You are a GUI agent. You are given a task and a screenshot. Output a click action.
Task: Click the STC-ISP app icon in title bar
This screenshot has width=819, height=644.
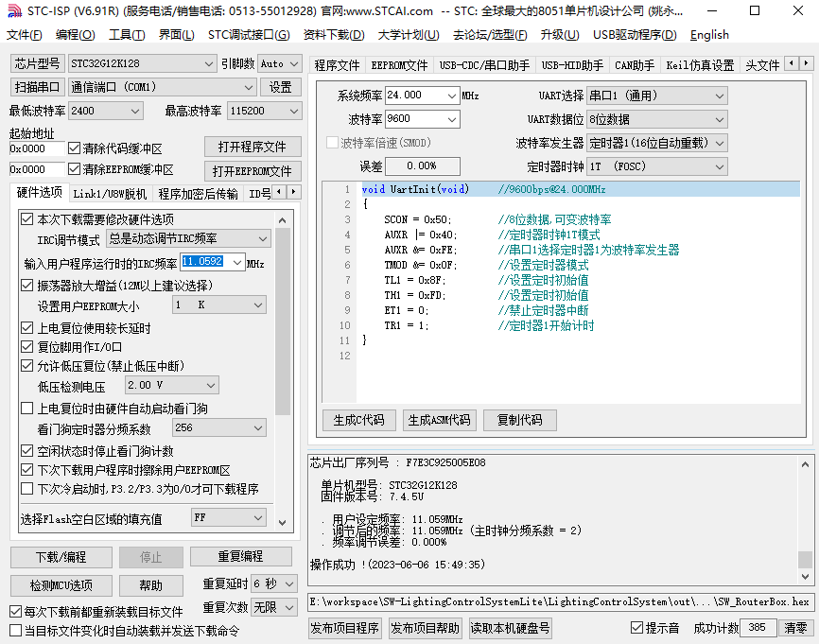pos(14,11)
